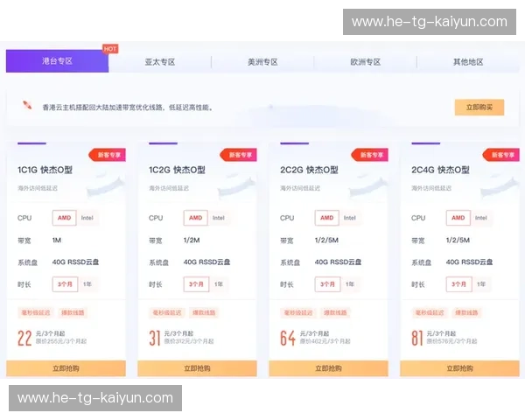Click the 爆款线路 tag on 2C2G card
Screen dimensions: 525x420
[335, 313]
